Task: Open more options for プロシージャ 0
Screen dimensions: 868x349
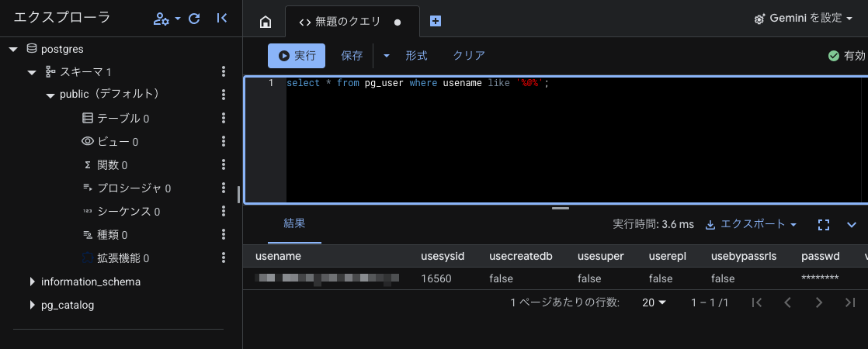Action: [x=224, y=188]
